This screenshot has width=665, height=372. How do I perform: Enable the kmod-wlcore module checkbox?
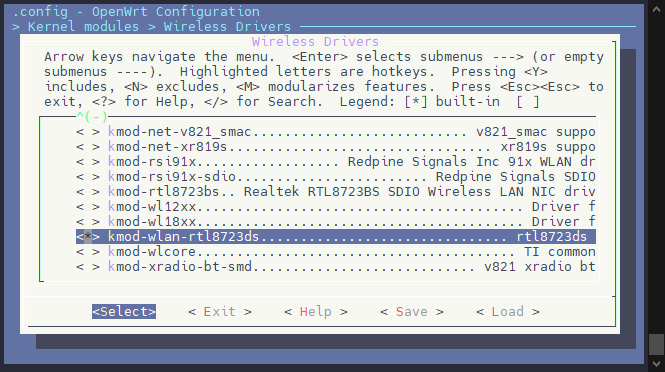pos(88,252)
